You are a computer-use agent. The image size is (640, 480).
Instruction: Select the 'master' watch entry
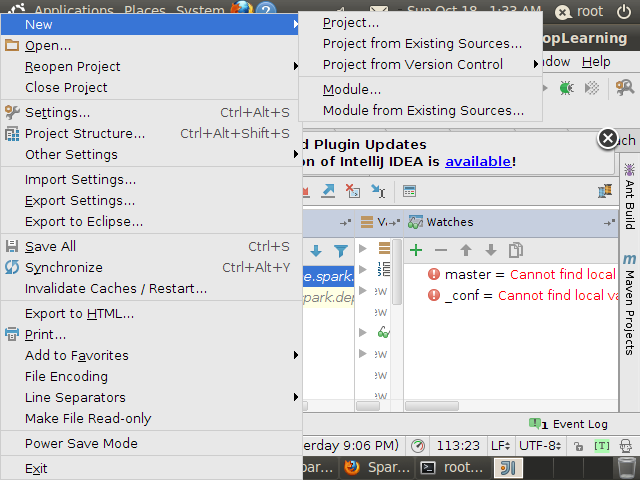[511, 274]
